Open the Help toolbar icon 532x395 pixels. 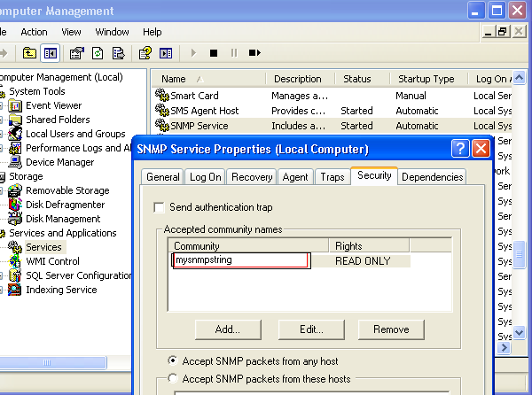point(145,53)
